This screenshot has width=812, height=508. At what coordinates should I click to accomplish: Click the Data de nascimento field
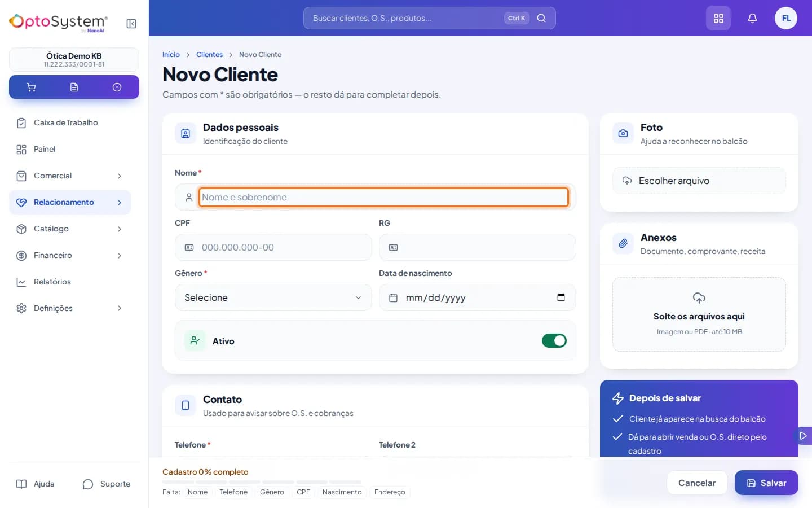pyautogui.click(x=478, y=297)
